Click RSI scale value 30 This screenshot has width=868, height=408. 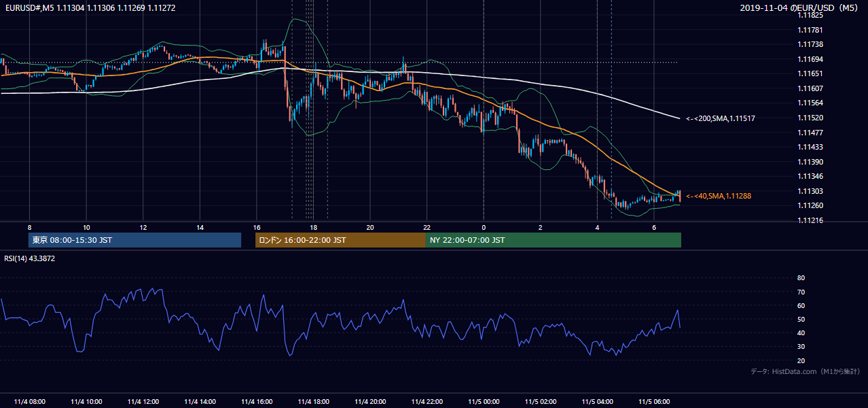click(x=801, y=346)
